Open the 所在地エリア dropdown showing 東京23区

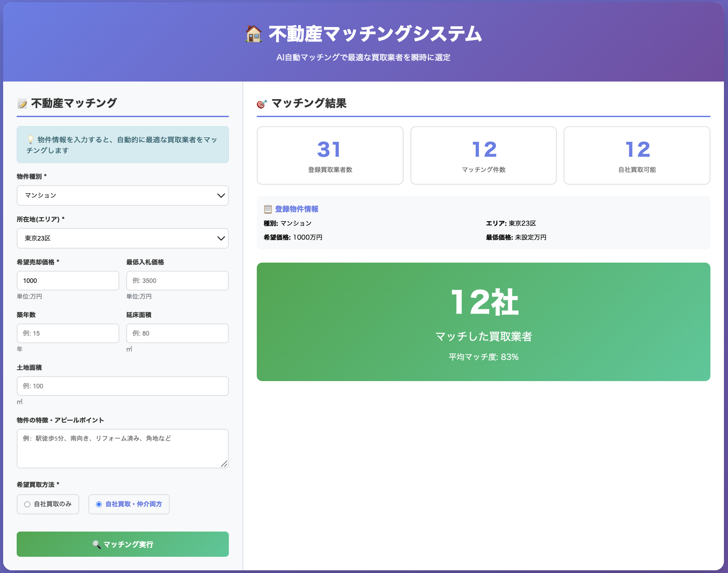123,238
